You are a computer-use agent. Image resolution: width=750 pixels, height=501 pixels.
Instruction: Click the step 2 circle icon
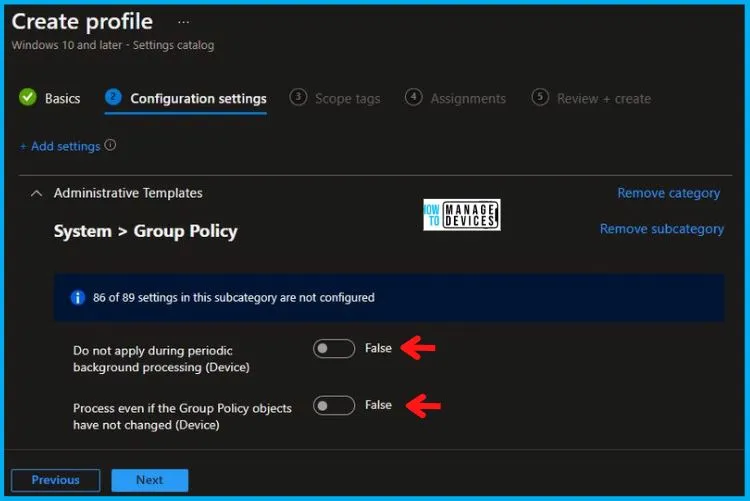point(113,97)
